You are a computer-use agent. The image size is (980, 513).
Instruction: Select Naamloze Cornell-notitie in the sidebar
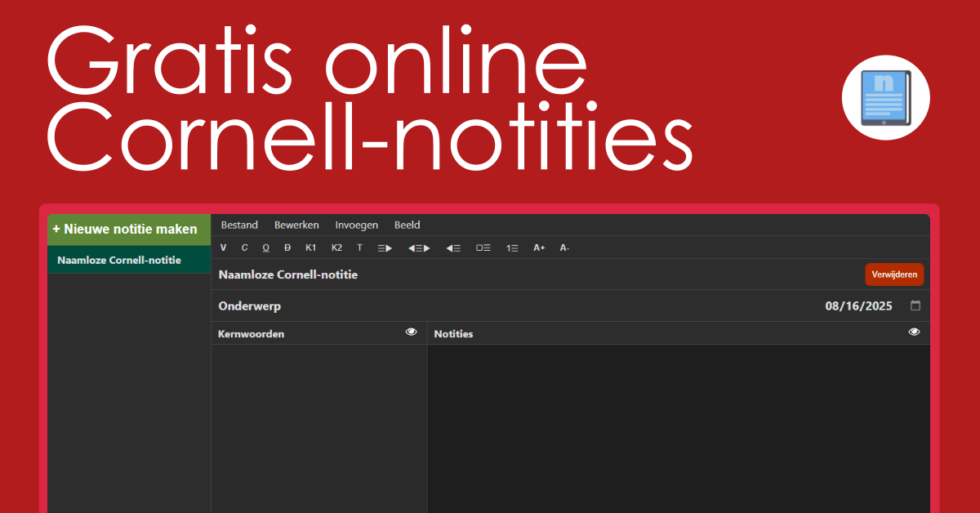point(129,260)
